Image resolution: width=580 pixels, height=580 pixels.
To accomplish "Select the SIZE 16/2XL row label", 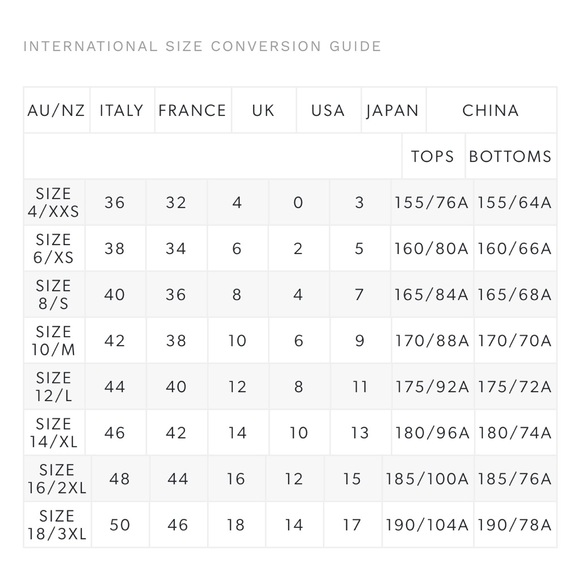I will (x=57, y=479).
